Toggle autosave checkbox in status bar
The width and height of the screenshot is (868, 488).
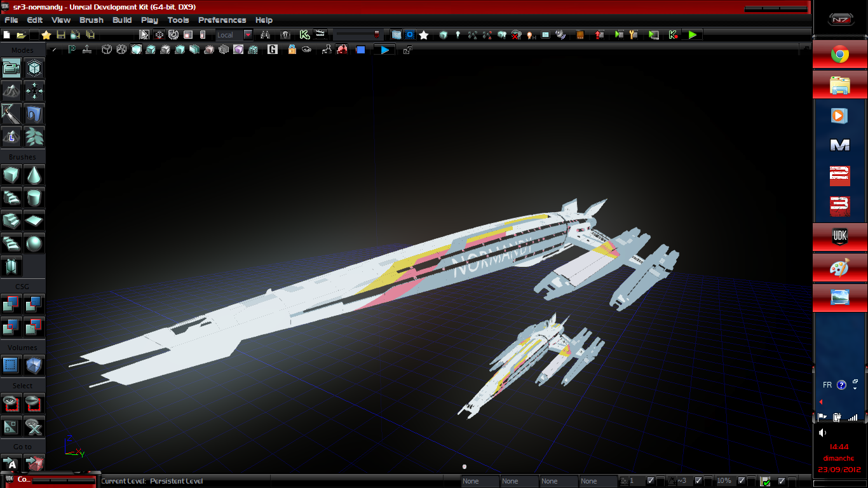click(x=782, y=481)
